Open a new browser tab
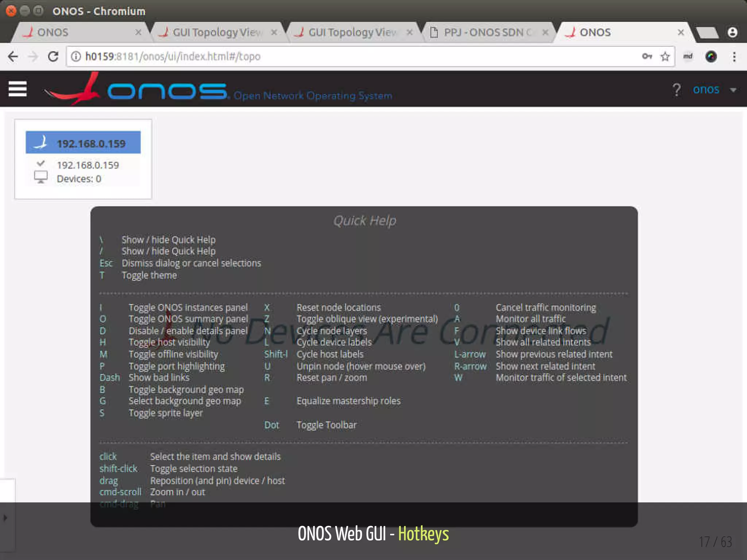 [x=707, y=32]
